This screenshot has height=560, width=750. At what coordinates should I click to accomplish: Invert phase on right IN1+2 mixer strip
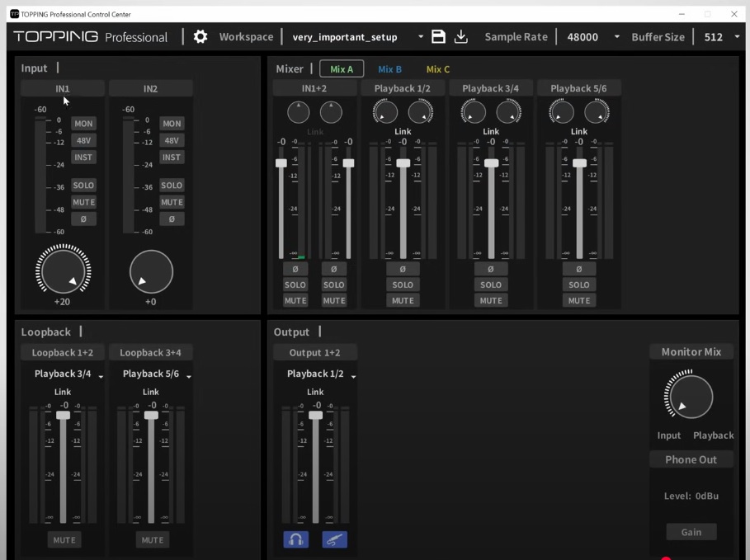tap(334, 269)
